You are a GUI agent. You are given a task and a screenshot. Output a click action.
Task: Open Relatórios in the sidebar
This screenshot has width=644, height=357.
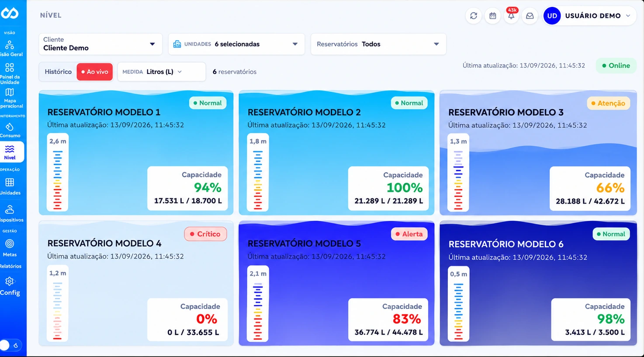pos(10,266)
